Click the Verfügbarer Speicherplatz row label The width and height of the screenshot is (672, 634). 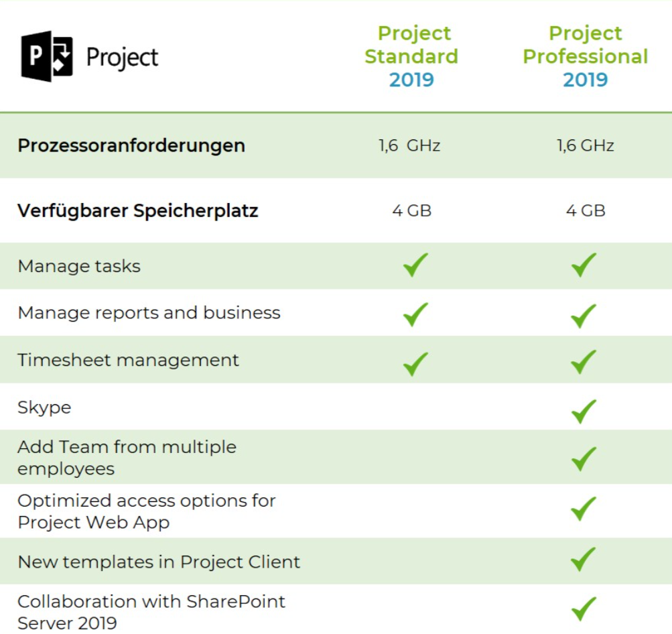click(138, 211)
